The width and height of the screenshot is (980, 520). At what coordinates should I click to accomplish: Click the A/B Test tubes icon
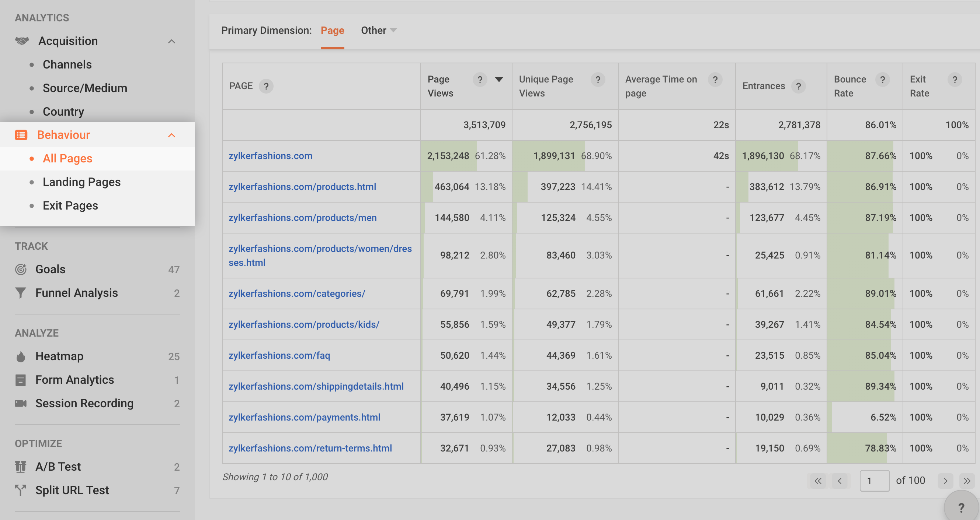coord(21,466)
